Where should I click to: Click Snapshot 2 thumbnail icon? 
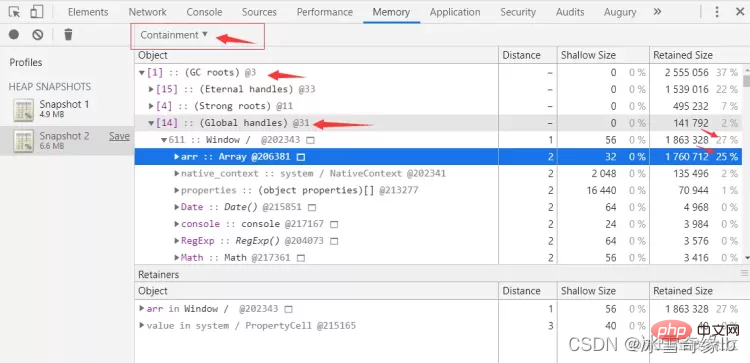tap(23, 141)
